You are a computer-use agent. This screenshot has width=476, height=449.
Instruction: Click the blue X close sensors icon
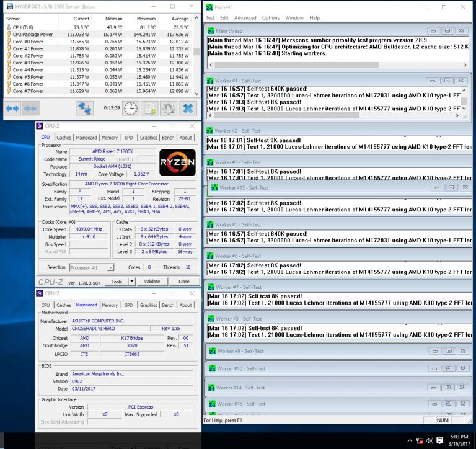187,109
